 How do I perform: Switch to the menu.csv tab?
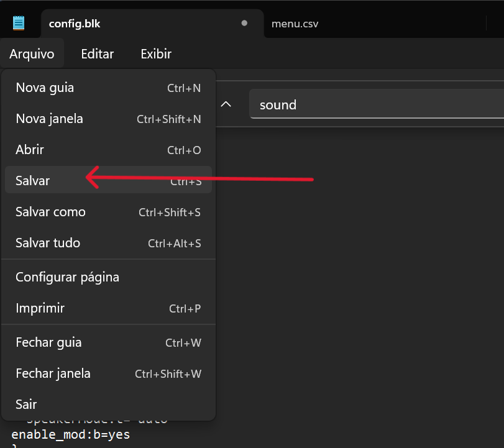(295, 24)
